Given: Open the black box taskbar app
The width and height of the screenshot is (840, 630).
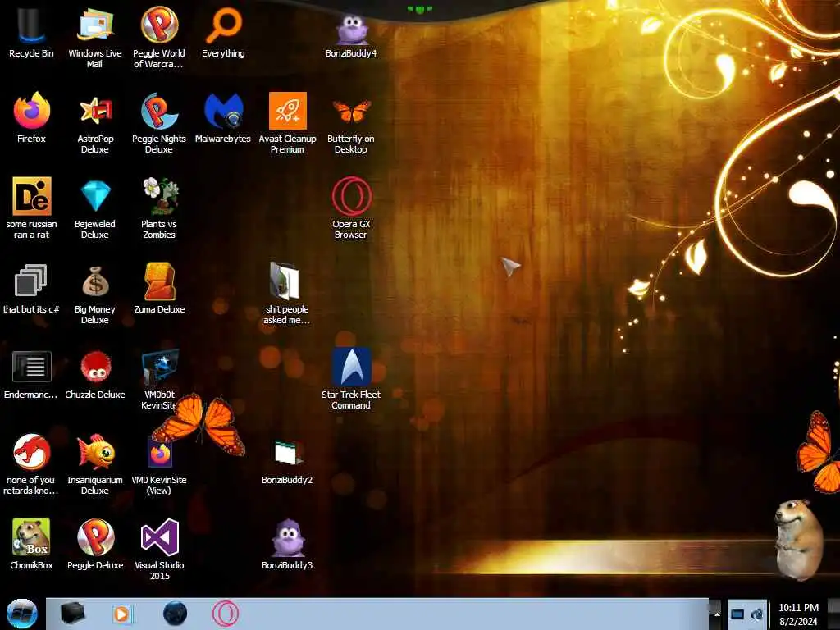Looking at the screenshot, I should [x=73, y=614].
